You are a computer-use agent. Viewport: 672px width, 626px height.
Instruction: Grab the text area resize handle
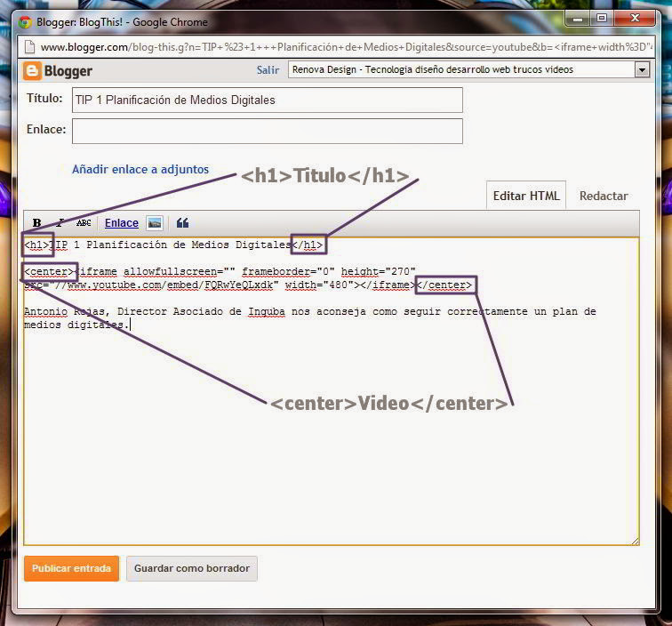pos(635,542)
